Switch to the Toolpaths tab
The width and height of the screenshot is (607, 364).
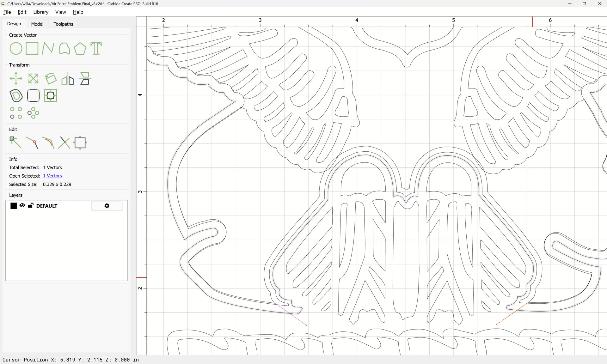[x=63, y=24]
